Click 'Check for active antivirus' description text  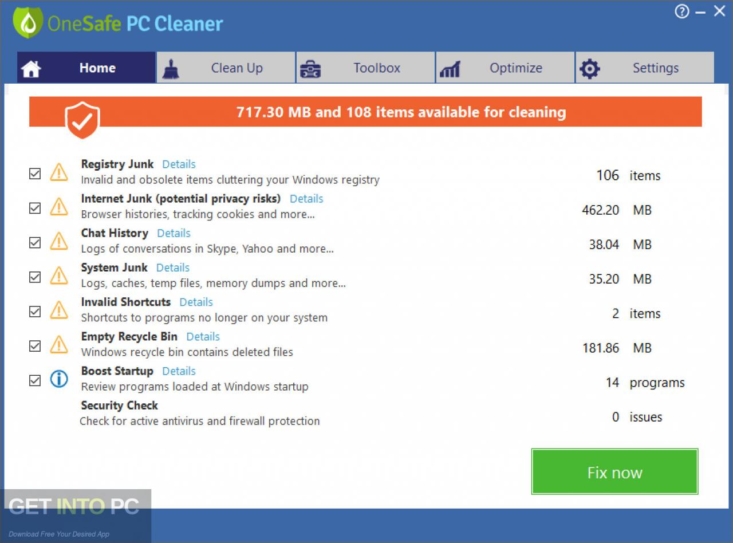(200, 421)
